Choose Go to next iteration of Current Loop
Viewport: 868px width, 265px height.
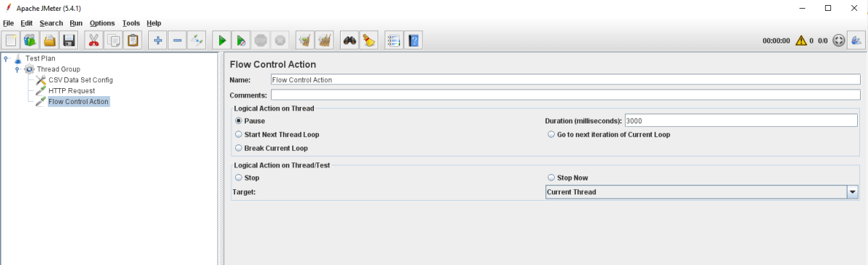pos(551,135)
